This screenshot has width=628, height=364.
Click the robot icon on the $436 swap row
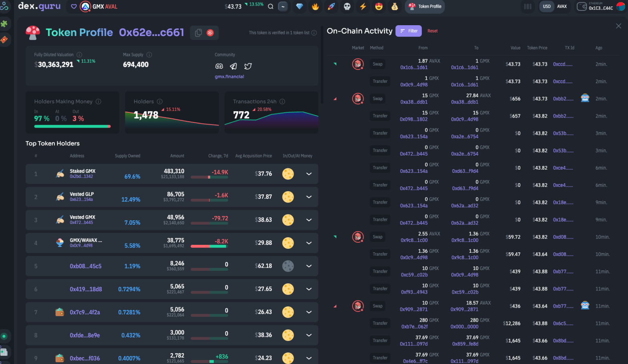(x=585, y=306)
